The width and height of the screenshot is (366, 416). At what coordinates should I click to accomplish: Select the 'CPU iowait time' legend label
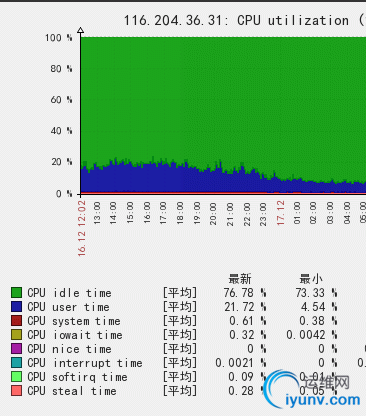(x=75, y=335)
